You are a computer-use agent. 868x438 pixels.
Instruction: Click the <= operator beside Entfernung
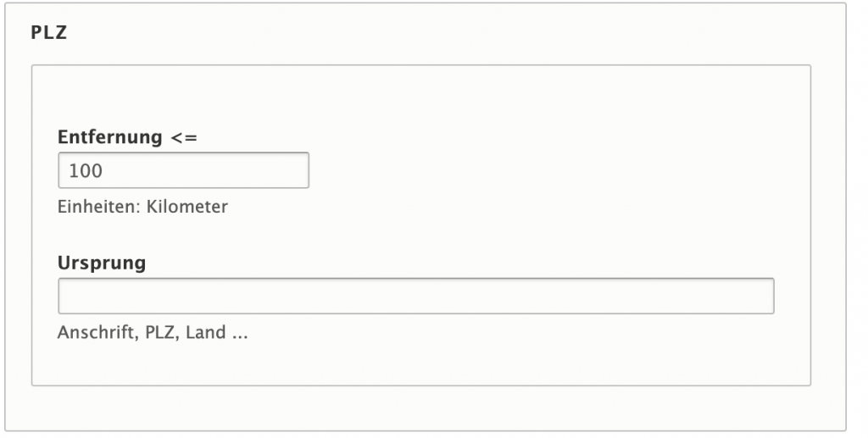pos(184,136)
